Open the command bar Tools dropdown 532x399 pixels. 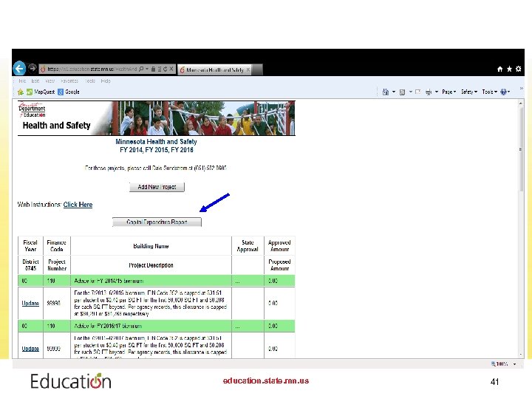[490, 92]
